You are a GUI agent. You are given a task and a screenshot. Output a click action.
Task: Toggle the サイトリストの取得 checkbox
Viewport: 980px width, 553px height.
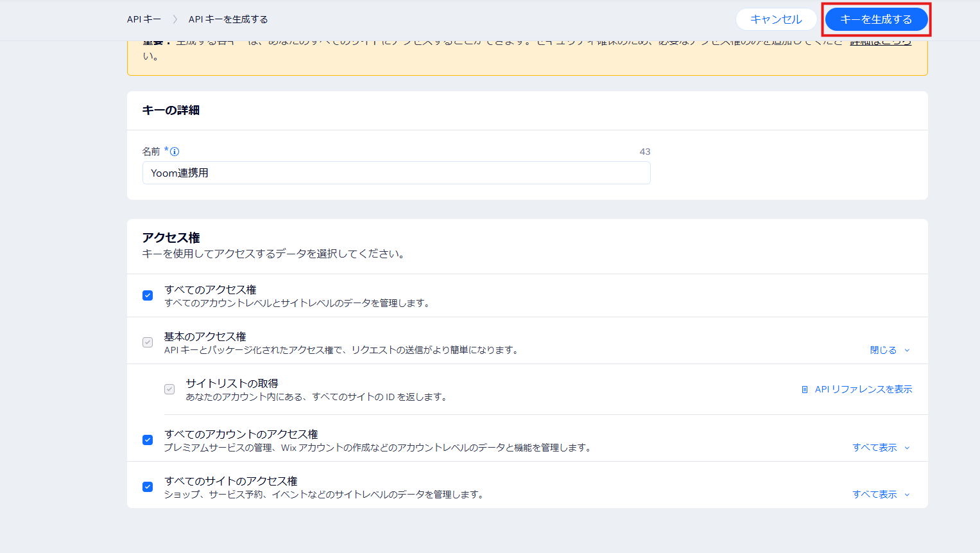pos(169,389)
